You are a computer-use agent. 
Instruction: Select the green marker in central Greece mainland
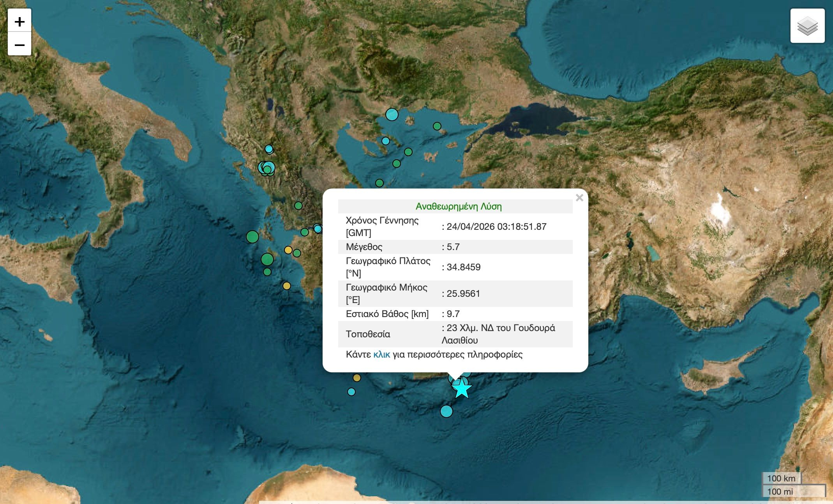click(x=298, y=206)
